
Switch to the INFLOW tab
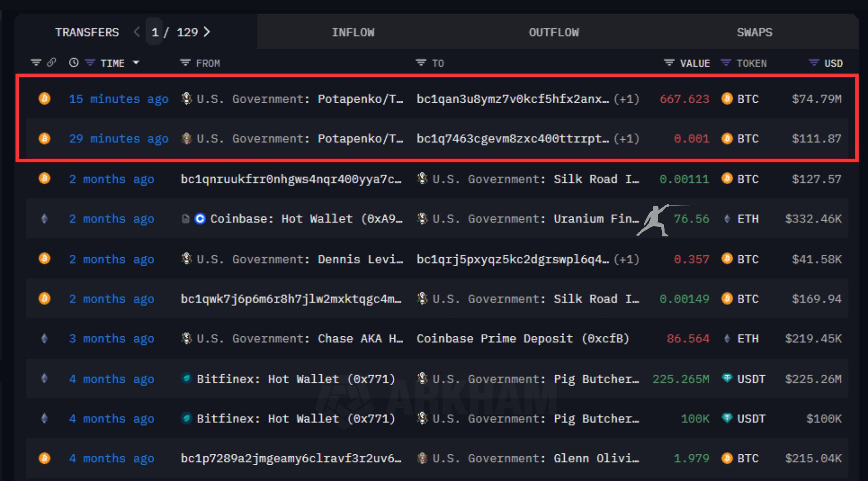coord(353,32)
